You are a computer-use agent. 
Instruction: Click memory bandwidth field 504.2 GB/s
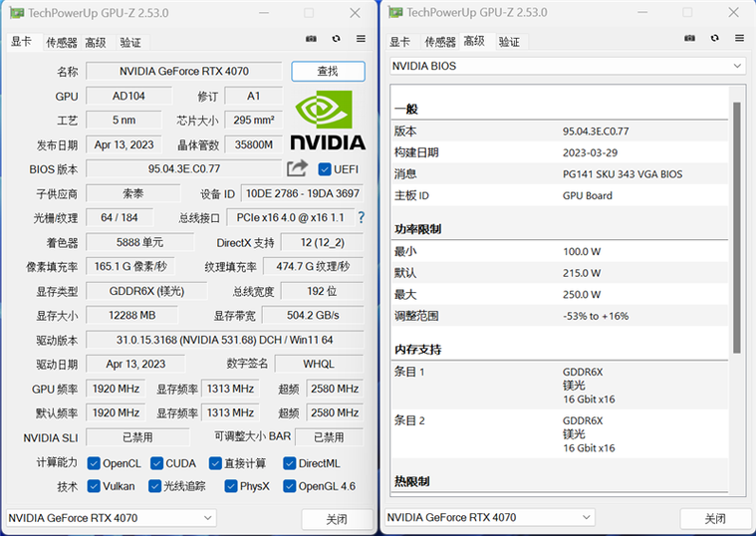pyautogui.click(x=313, y=315)
